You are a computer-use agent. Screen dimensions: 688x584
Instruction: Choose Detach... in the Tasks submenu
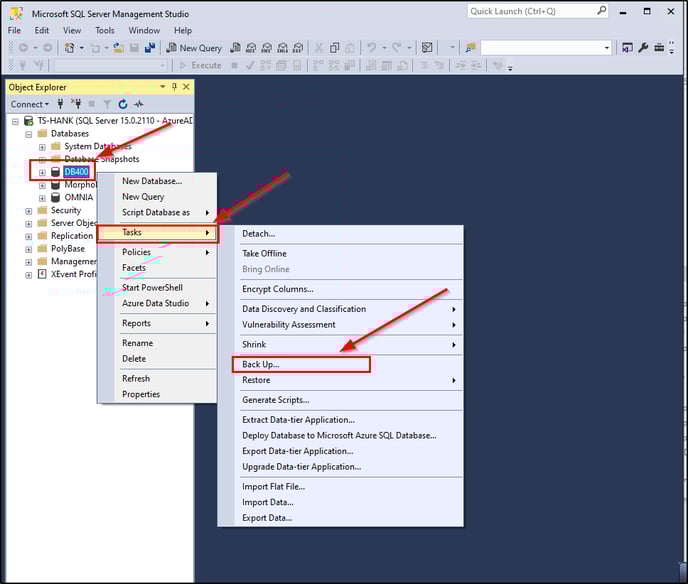[x=340, y=234]
